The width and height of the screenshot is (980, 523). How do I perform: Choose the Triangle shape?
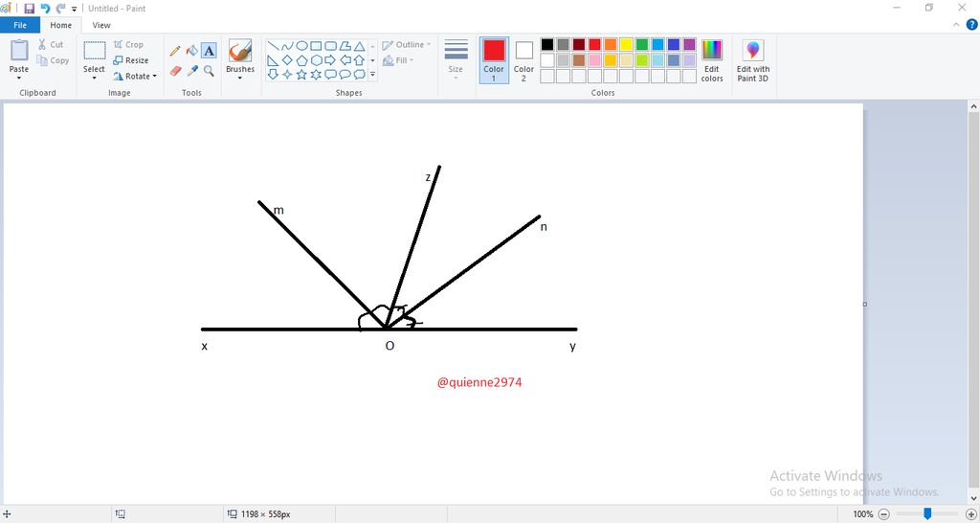tap(360, 46)
